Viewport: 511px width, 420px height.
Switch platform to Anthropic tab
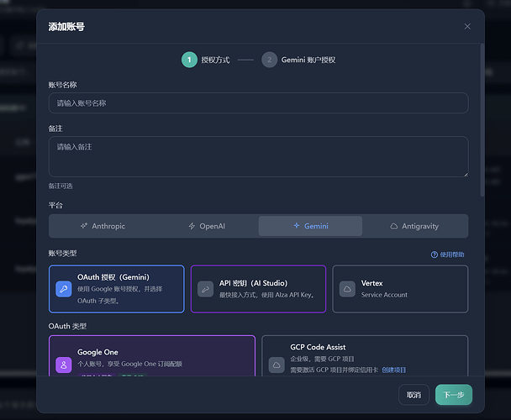[103, 226]
